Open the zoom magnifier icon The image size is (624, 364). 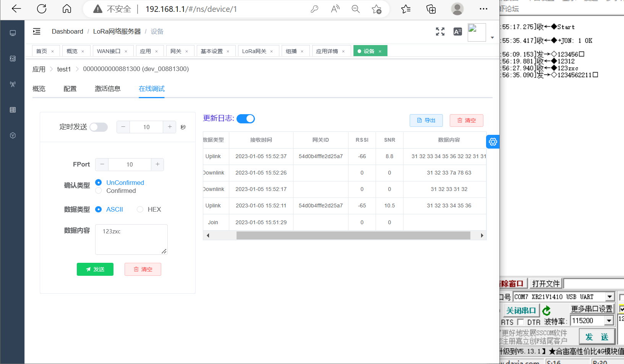356,9
